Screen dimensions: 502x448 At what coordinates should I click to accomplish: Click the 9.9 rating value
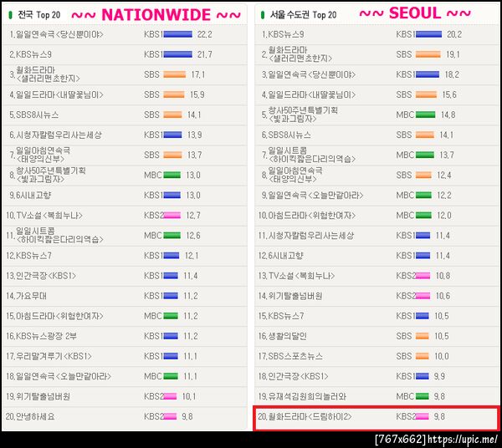(x=439, y=376)
